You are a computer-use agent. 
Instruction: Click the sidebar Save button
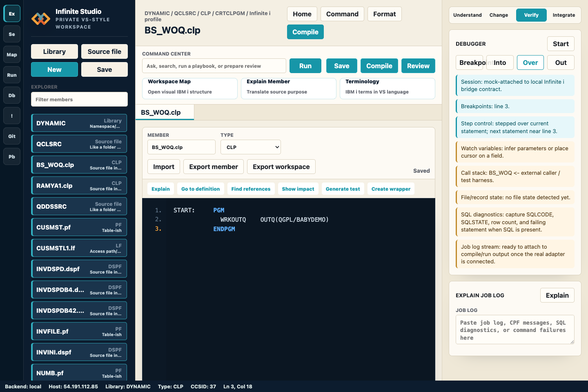105,69
